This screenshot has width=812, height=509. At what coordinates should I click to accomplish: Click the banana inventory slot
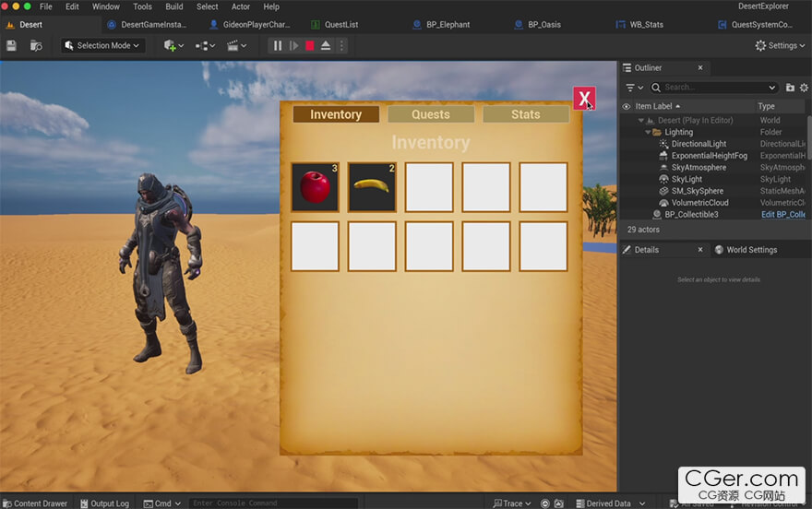(372, 187)
